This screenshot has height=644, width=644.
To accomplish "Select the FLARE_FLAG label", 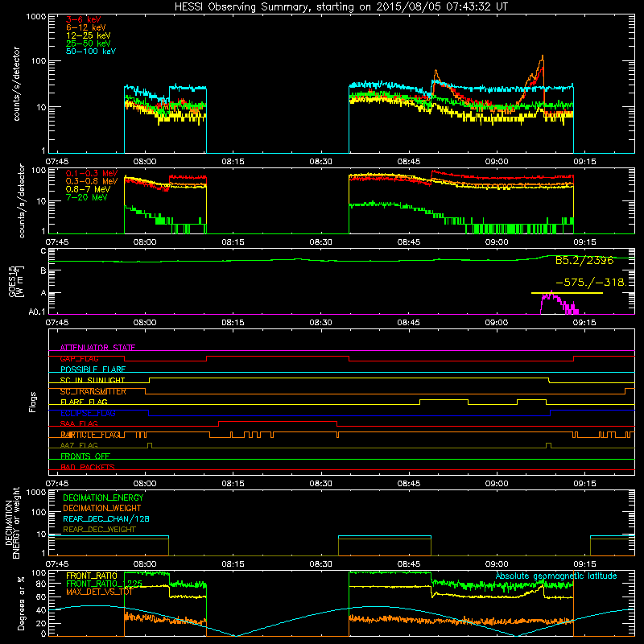I will click(x=84, y=402).
